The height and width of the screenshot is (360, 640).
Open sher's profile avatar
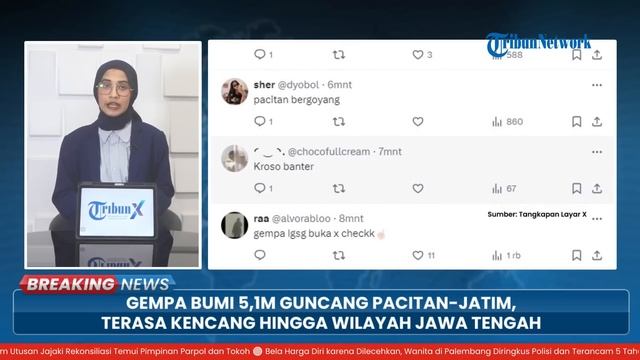point(234,91)
